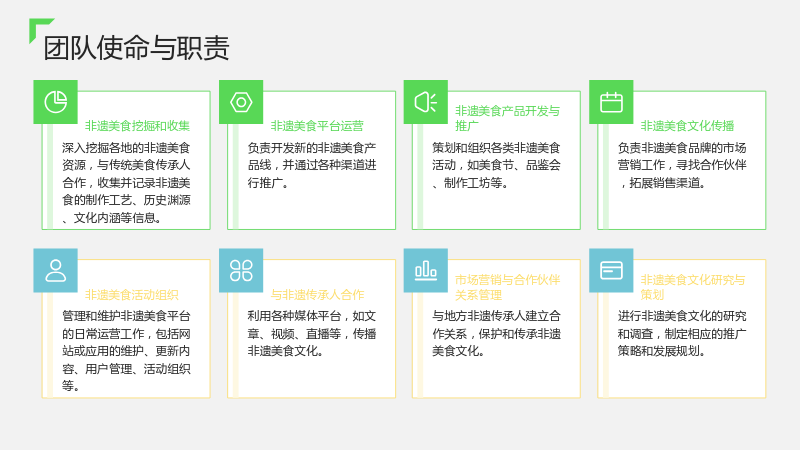Image resolution: width=800 pixels, height=450 pixels.
Task: Select the 与非遗传承人合作 heading
Action: (317, 294)
